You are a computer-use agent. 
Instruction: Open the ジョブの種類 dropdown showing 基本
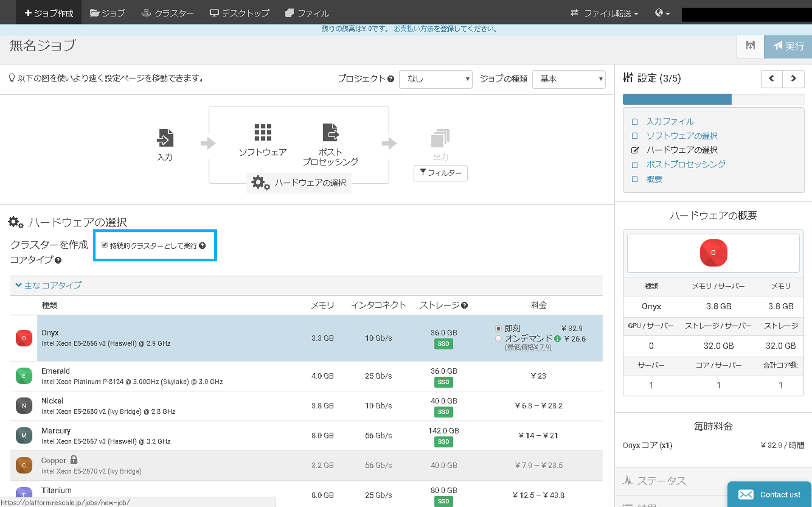tap(569, 79)
